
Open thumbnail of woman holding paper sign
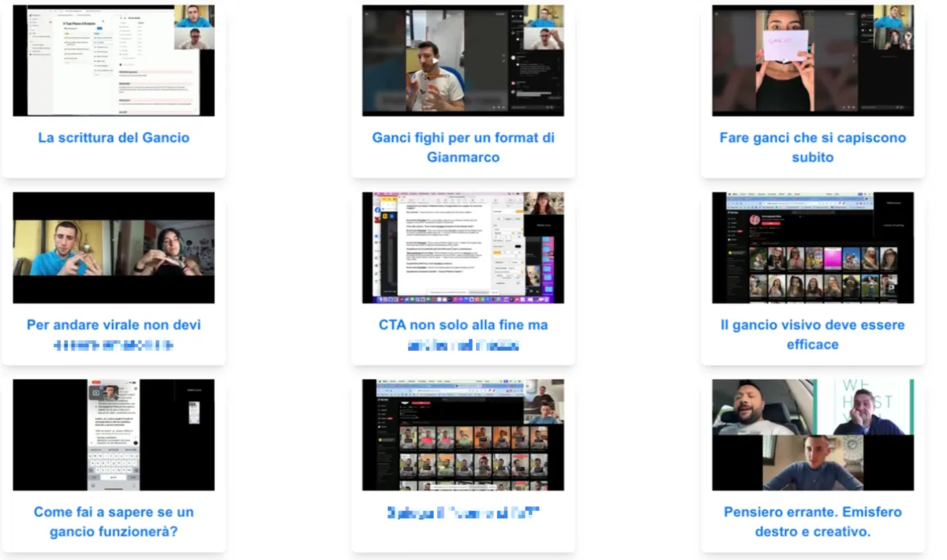tap(813, 61)
